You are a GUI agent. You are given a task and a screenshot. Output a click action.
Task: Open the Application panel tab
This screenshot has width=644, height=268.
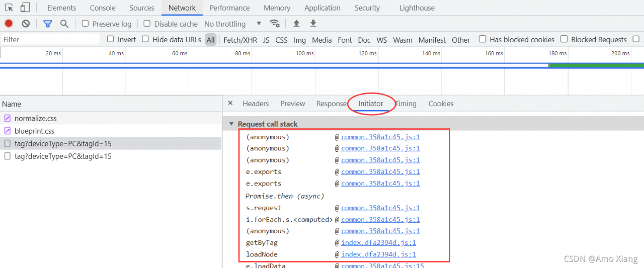click(323, 8)
